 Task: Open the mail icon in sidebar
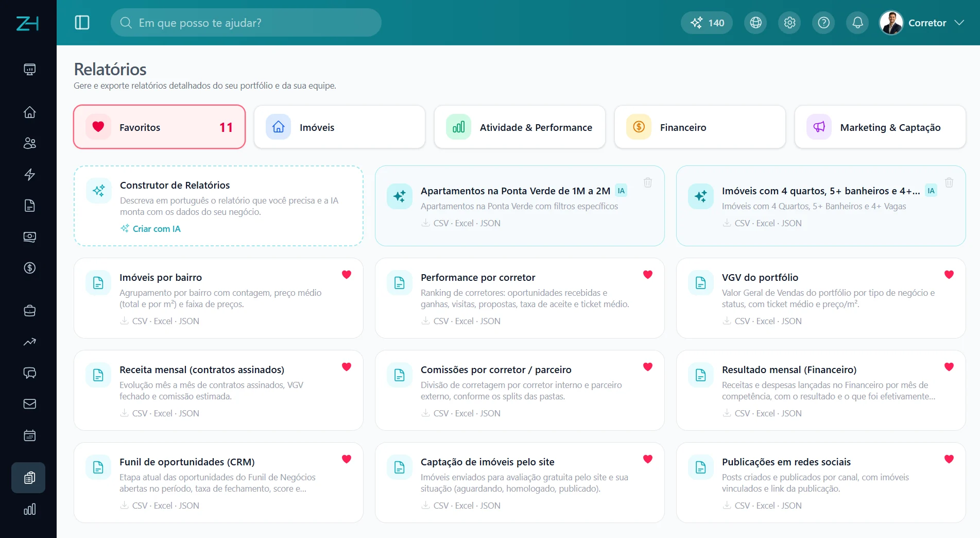(x=30, y=404)
